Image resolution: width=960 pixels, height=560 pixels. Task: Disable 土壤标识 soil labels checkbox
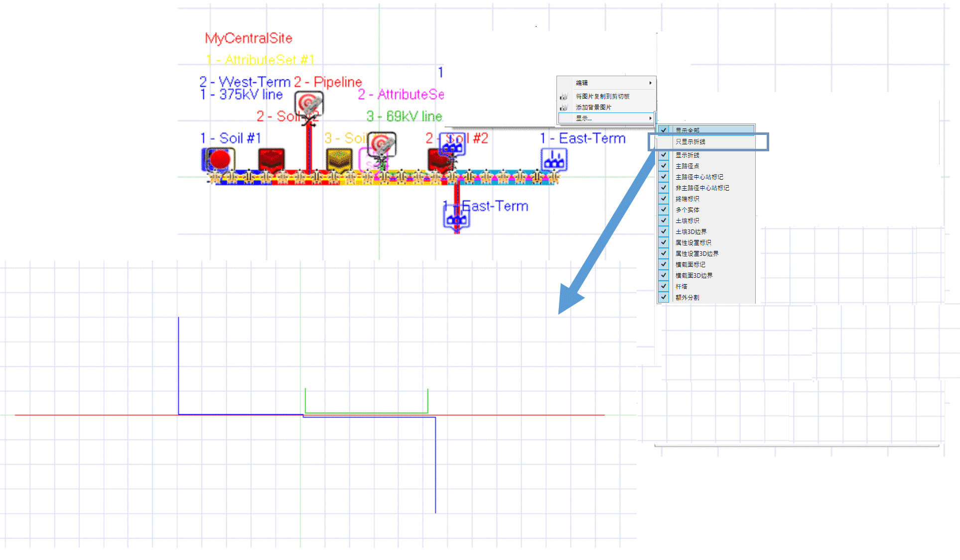664,221
